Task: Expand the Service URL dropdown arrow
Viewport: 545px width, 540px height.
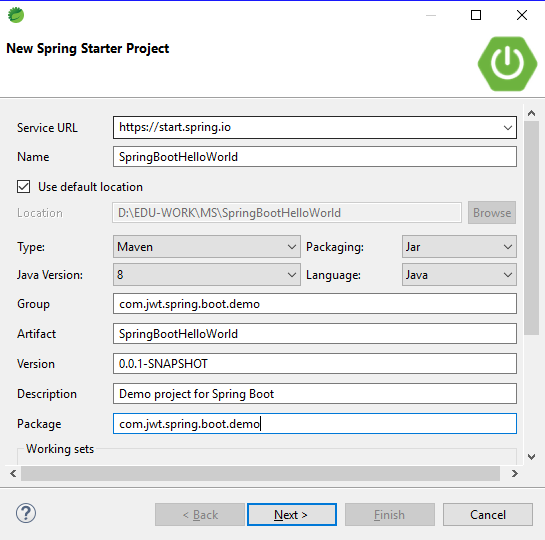Action: tap(508, 128)
